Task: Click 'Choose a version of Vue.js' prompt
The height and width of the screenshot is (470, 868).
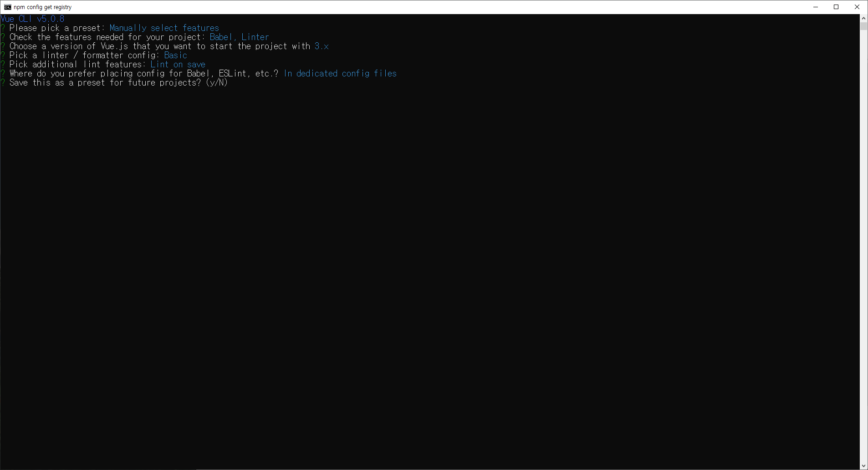Action: coord(160,46)
